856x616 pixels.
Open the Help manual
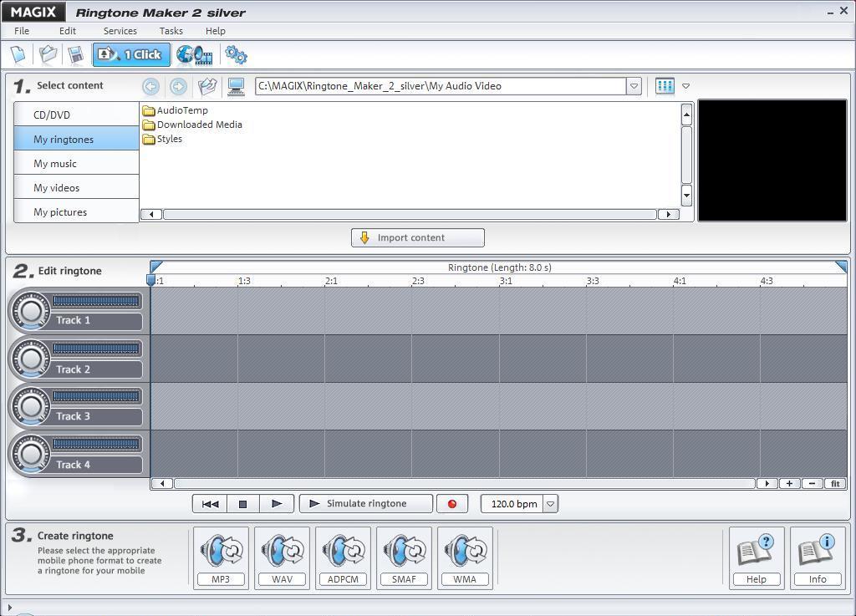click(755, 557)
